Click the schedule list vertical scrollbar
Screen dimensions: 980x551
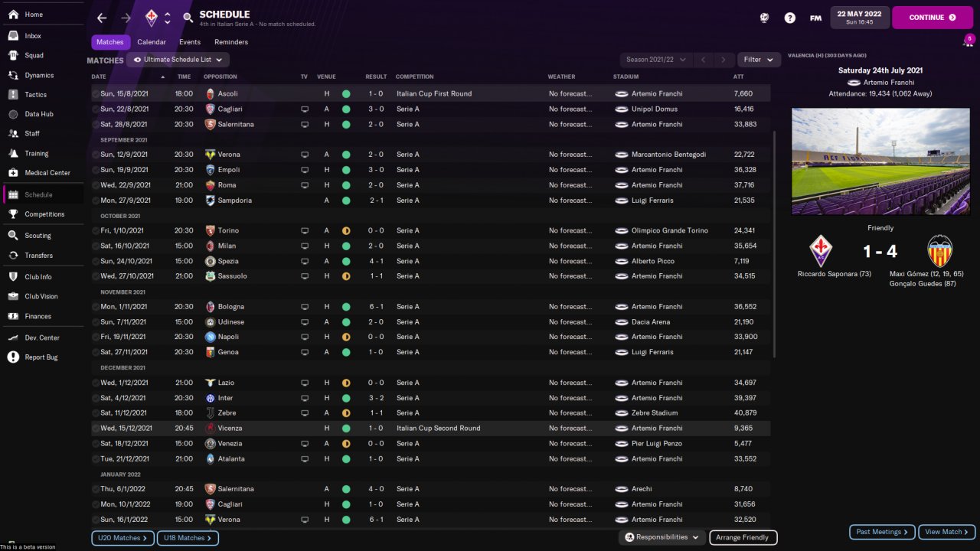click(776, 243)
